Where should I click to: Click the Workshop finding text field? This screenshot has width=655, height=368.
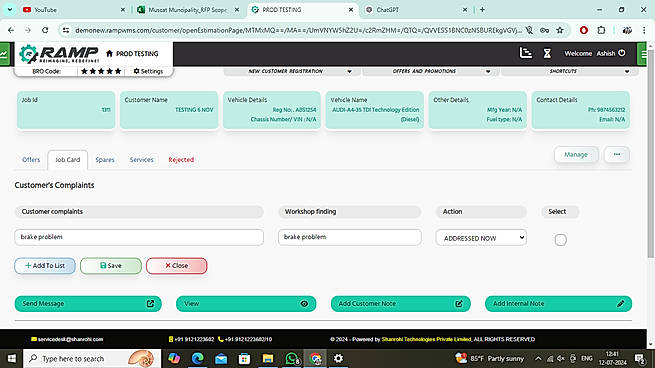350,237
